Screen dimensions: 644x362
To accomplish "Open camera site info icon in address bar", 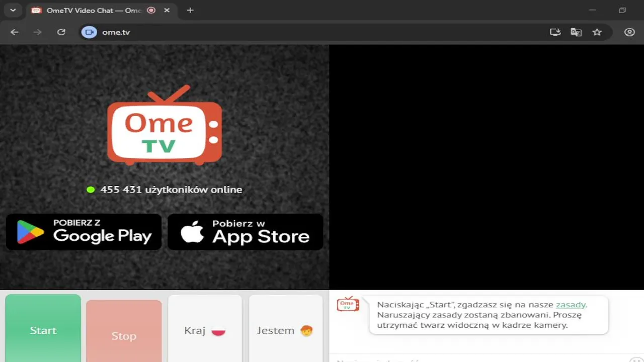I will pyautogui.click(x=89, y=32).
